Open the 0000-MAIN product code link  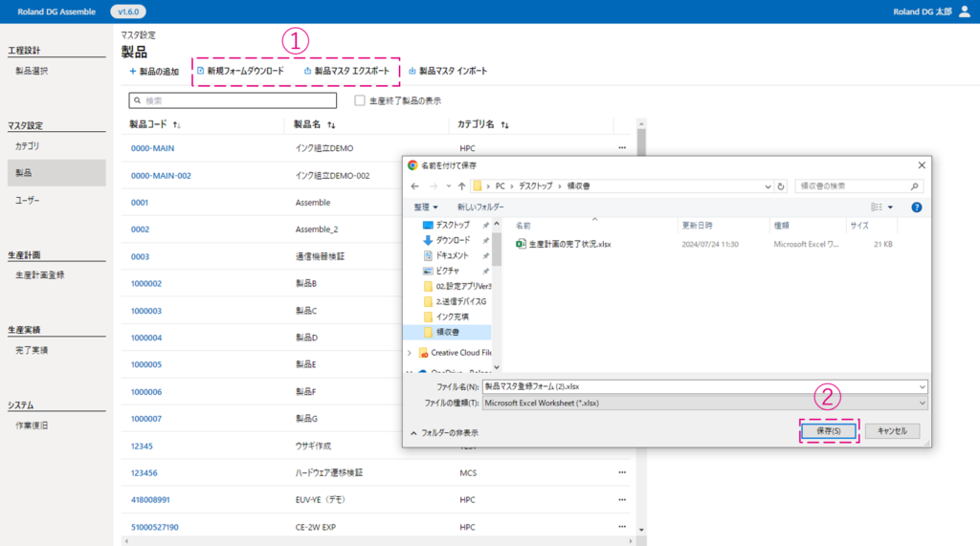pos(152,148)
